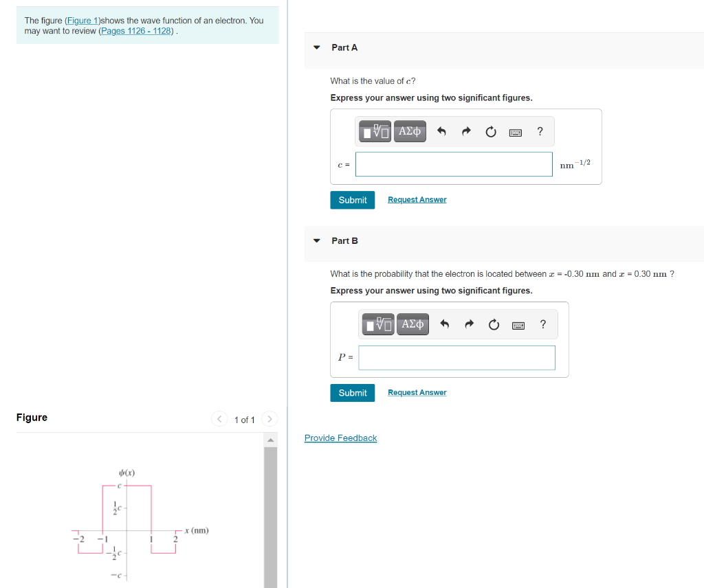This screenshot has width=704, height=588.
Task: Submit the answer for Part A
Action: click(x=352, y=200)
